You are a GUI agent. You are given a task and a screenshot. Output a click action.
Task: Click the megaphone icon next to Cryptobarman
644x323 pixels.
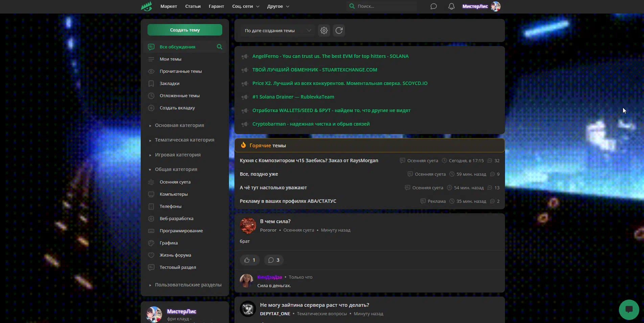[245, 124]
